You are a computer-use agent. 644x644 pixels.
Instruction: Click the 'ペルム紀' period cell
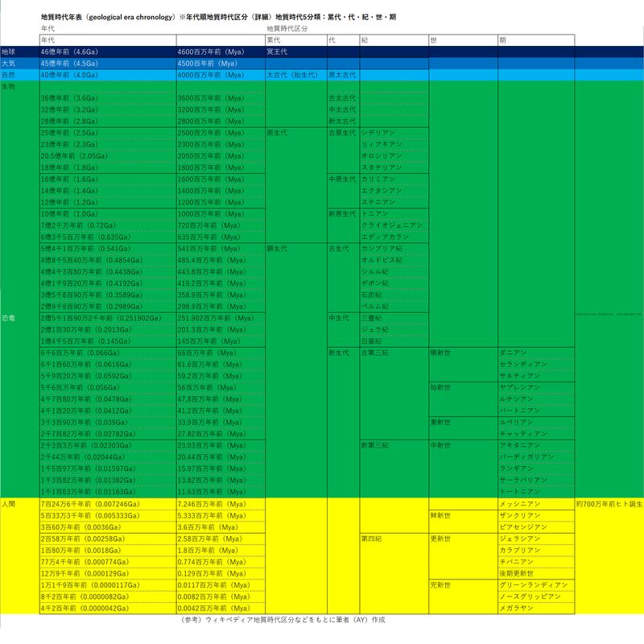pyautogui.click(x=375, y=307)
